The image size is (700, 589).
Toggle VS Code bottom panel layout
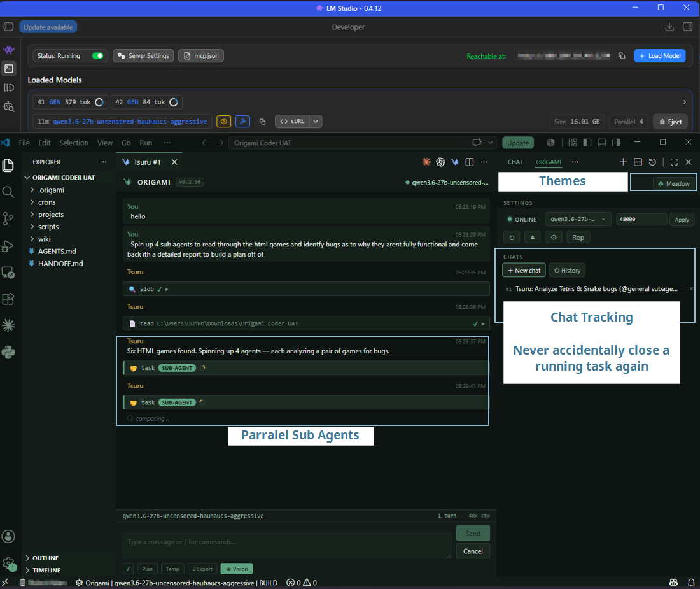pos(602,143)
